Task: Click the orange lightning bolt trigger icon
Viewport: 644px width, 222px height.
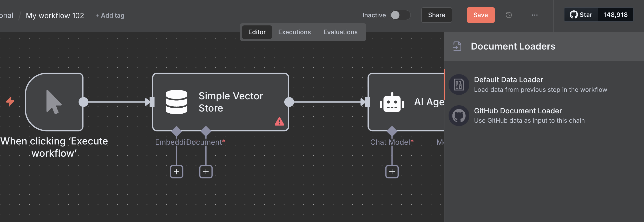Action: click(x=10, y=101)
